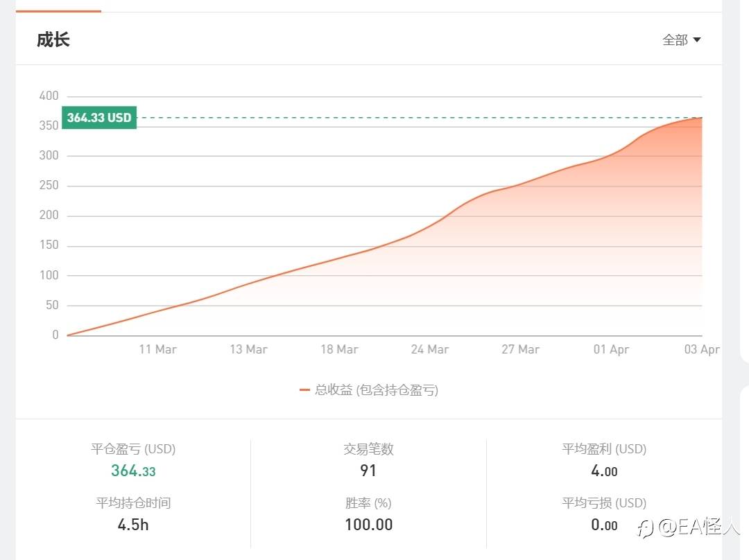Click the 平仓盈亏 value 364.33

[133, 471]
